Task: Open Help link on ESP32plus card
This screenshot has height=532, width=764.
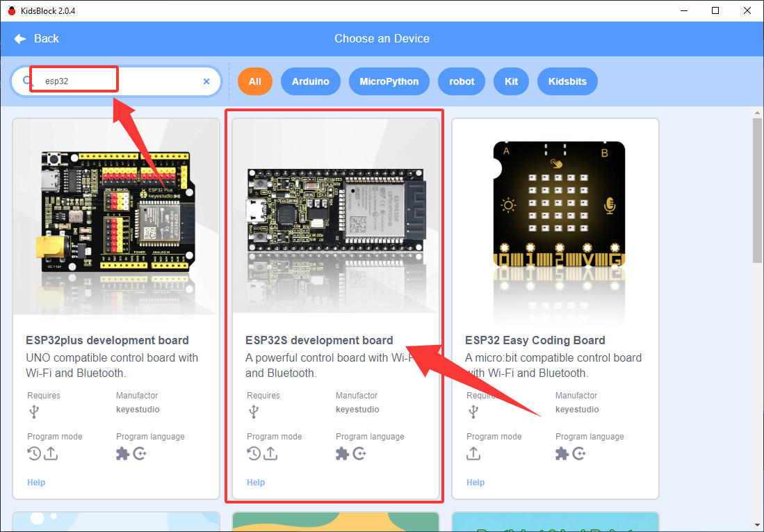Action: click(x=36, y=482)
